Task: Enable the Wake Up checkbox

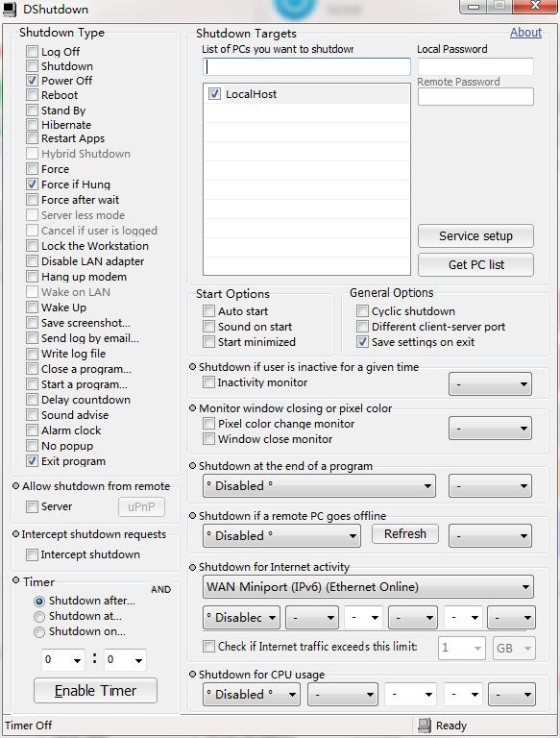Action: [32, 307]
